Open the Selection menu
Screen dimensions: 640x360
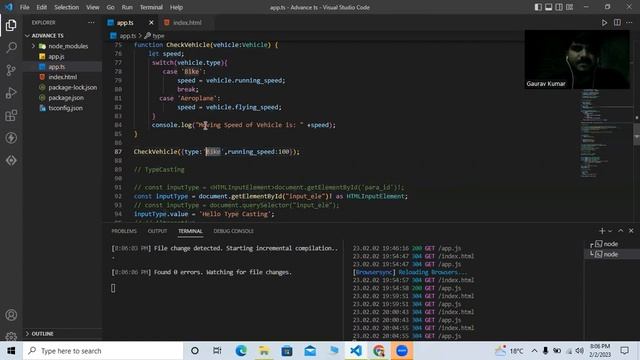[x=67, y=7]
